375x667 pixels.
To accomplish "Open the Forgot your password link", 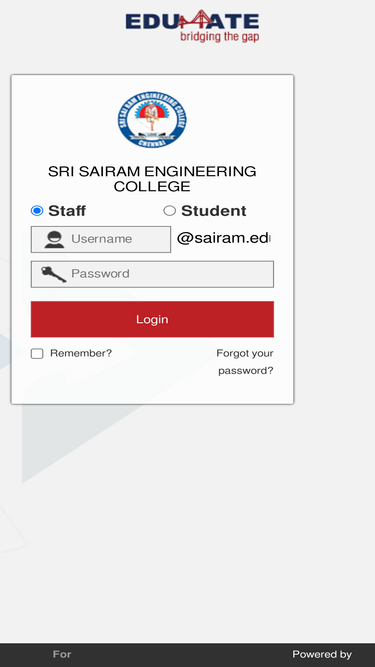I will [x=245, y=362].
